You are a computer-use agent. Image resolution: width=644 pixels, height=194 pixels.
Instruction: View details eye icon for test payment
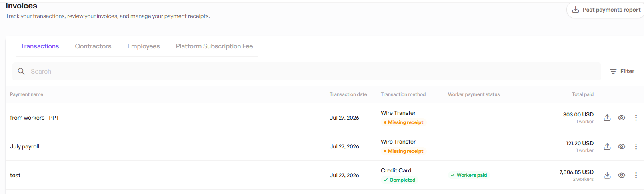622,175
